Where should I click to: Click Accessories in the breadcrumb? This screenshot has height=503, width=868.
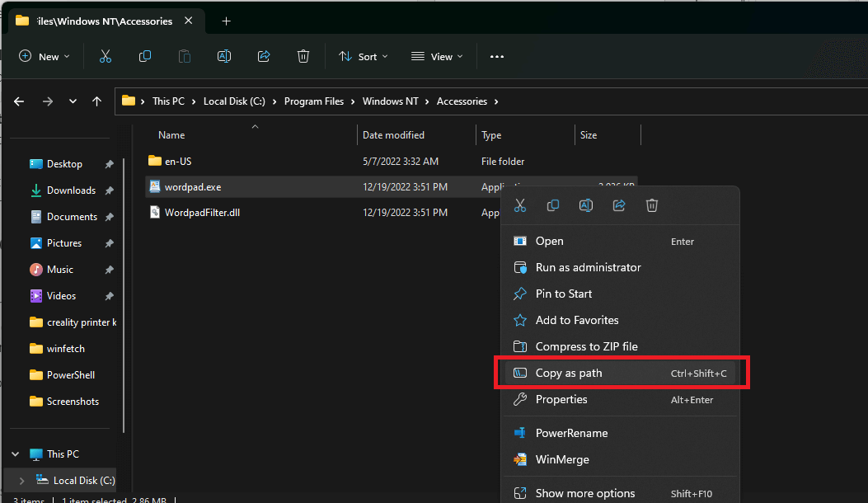pyautogui.click(x=462, y=101)
